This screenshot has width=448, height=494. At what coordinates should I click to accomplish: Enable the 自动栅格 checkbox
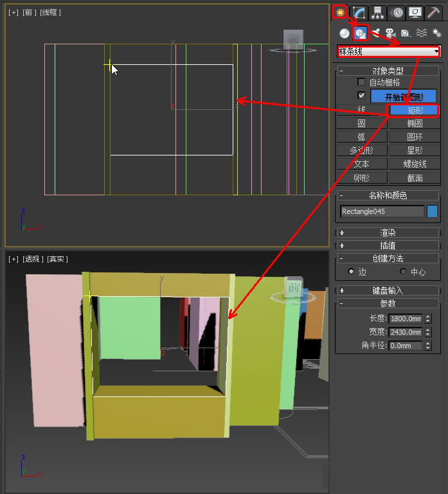coord(361,82)
